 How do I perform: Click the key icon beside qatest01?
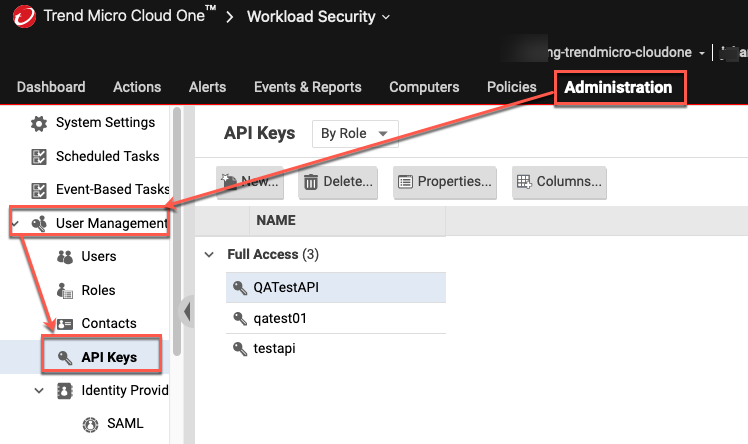pyautogui.click(x=239, y=319)
